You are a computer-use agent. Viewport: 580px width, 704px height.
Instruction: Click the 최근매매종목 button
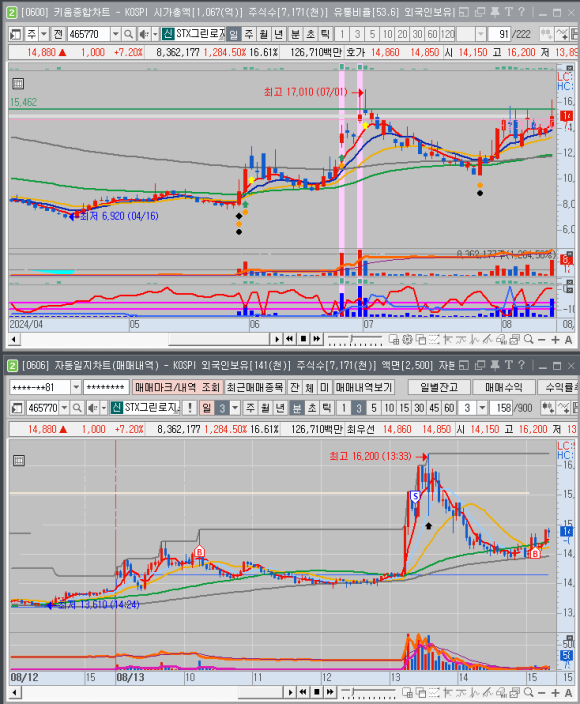[255, 387]
